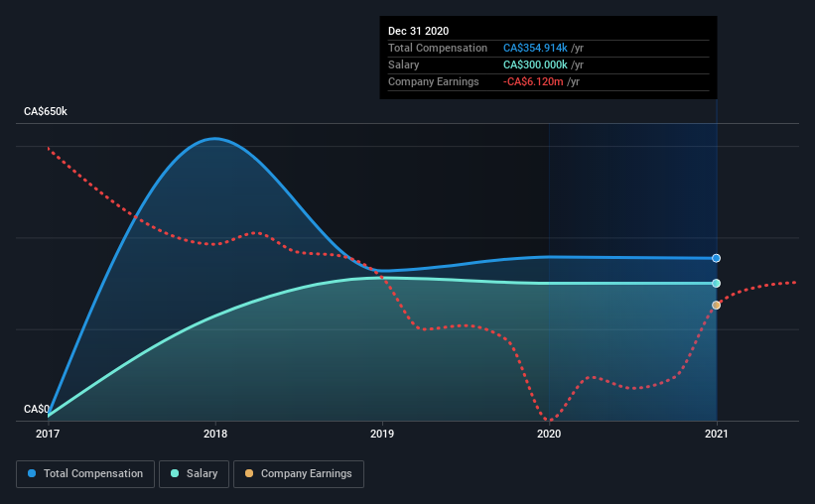
Task: Select the 2019 x-axis label
Action: click(382, 434)
